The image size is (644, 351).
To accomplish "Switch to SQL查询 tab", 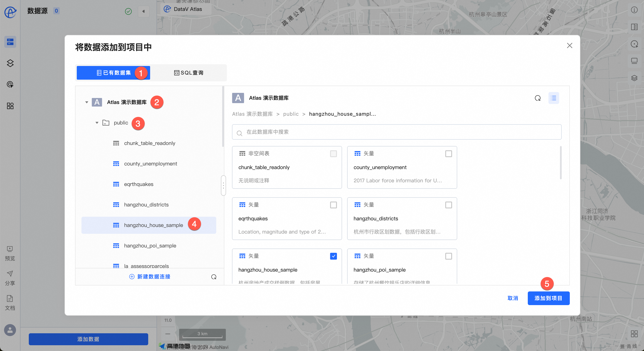I will coord(189,73).
